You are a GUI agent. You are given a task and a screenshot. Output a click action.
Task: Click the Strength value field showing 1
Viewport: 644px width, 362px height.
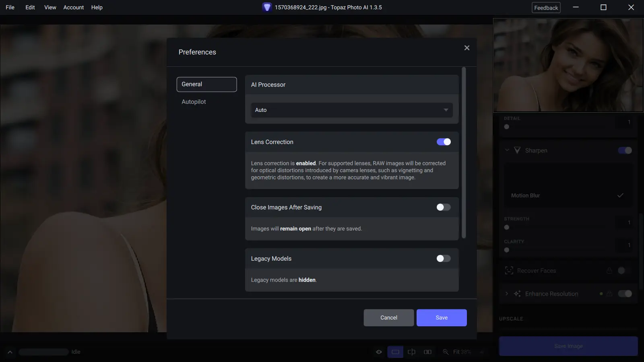pos(624,222)
